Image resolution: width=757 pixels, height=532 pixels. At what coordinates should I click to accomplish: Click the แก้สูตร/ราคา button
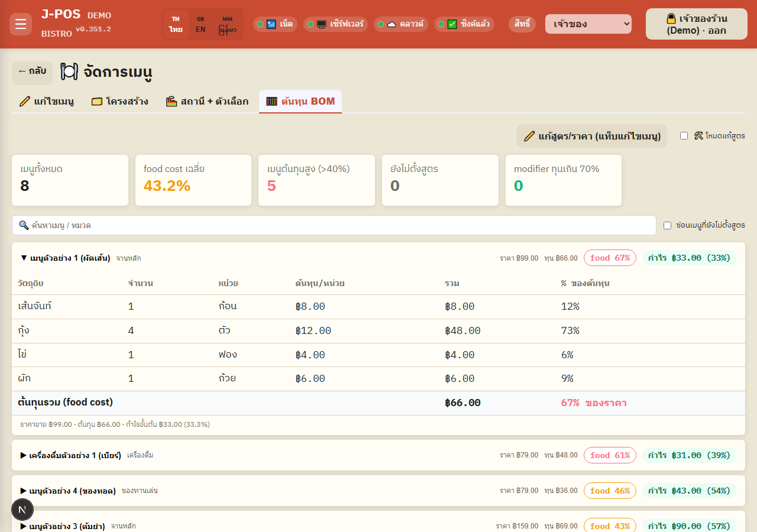pyautogui.click(x=592, y=136)
